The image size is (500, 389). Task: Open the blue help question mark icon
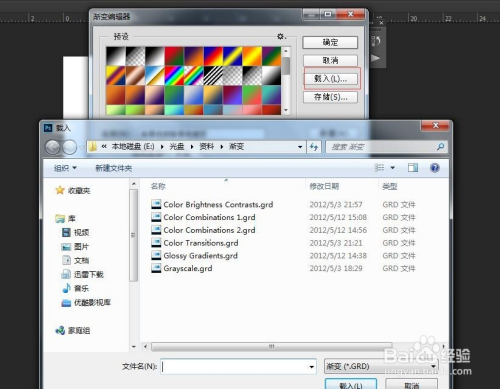click(x=434, y=168)
